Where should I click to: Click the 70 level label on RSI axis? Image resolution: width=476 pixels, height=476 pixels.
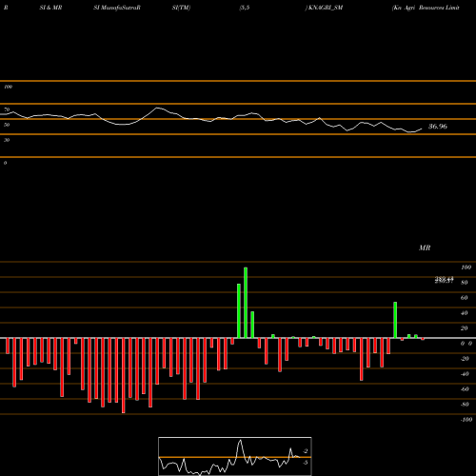click(7, 109)
